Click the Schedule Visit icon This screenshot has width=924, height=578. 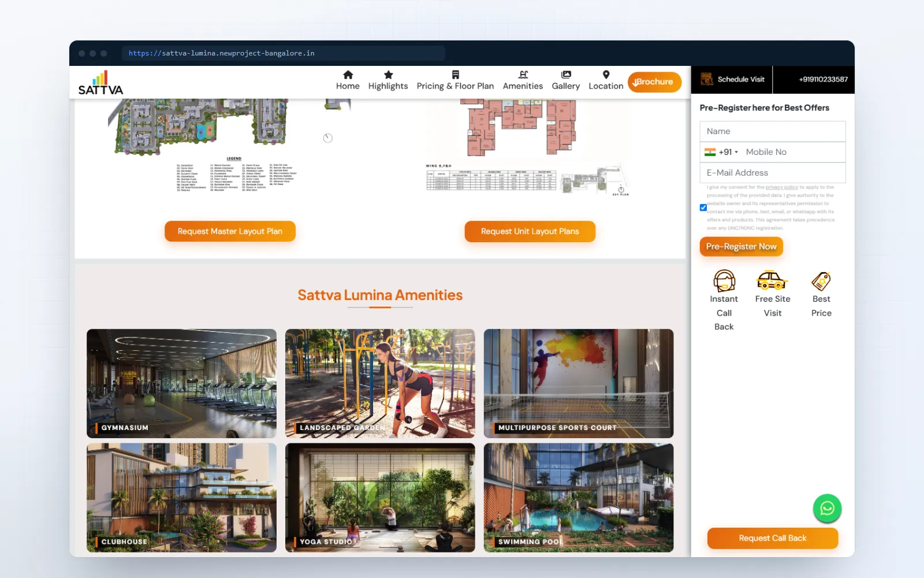pos(706,79)
